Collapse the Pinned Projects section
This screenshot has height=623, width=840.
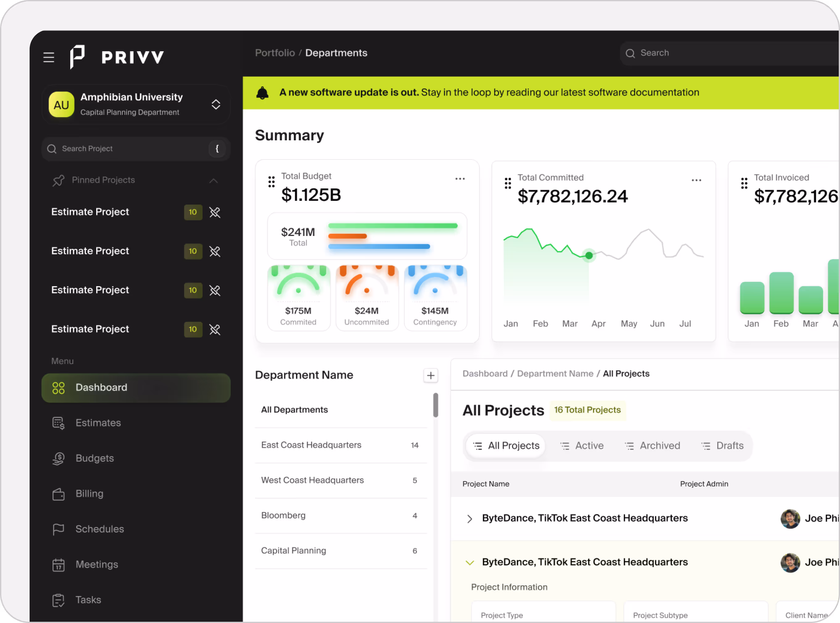click(x=213, y=181)
